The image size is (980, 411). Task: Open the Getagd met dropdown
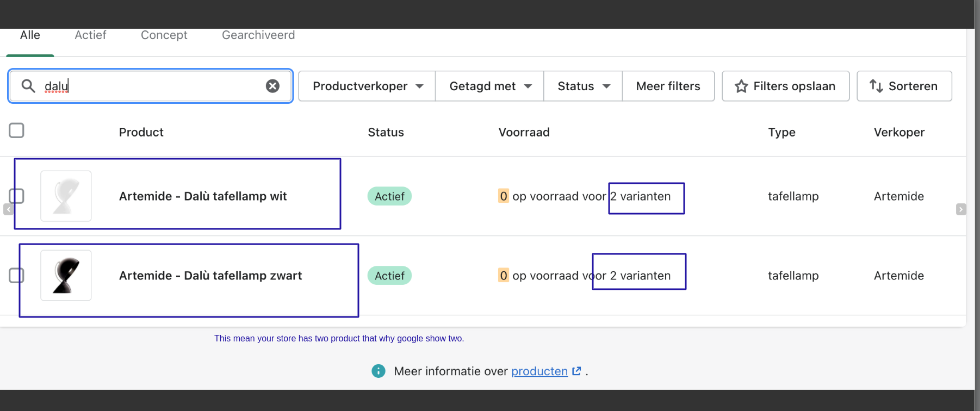click(489, 86)
